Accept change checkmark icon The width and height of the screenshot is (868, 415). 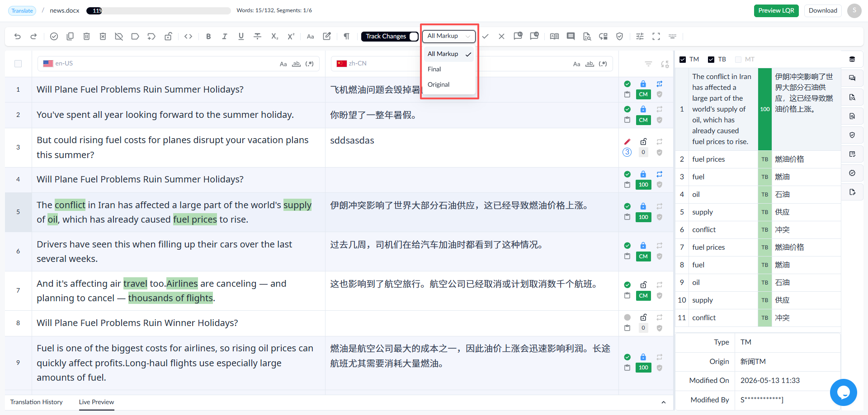click(x=485, y=37)
